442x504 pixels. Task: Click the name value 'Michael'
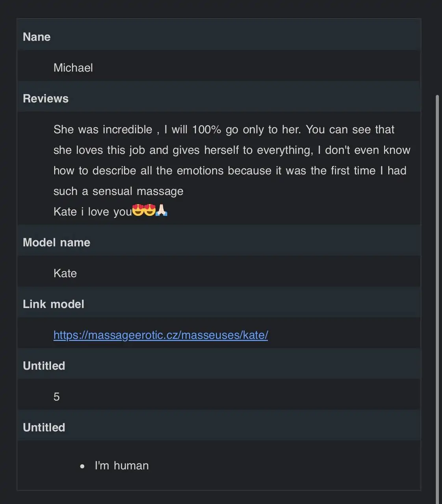pos(73,68)
